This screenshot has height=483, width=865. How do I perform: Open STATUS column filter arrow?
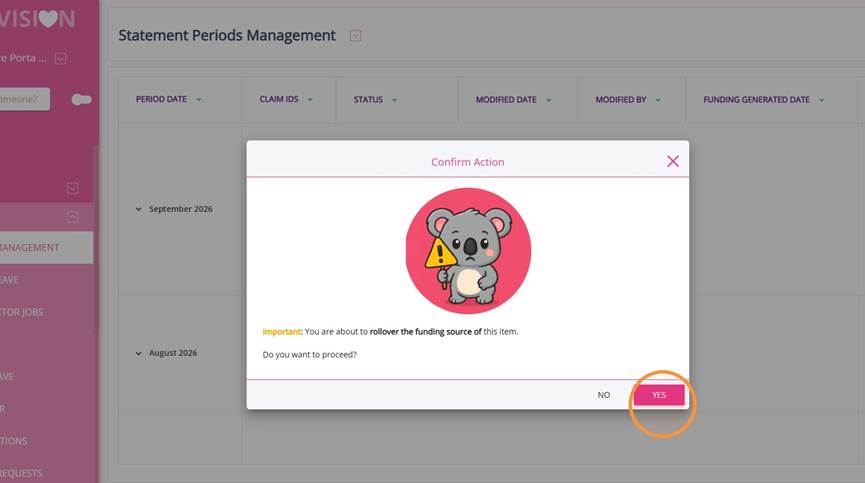[394, 100]
